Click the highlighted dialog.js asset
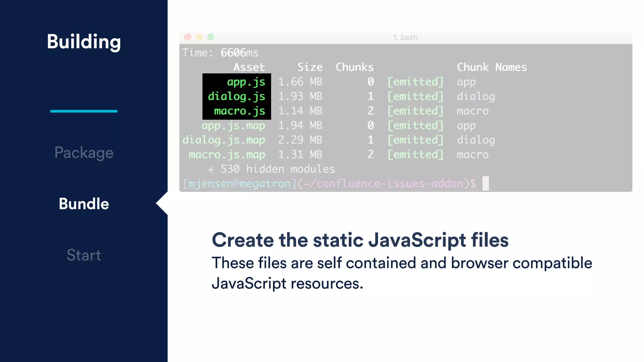 click(x=236, y=96)
